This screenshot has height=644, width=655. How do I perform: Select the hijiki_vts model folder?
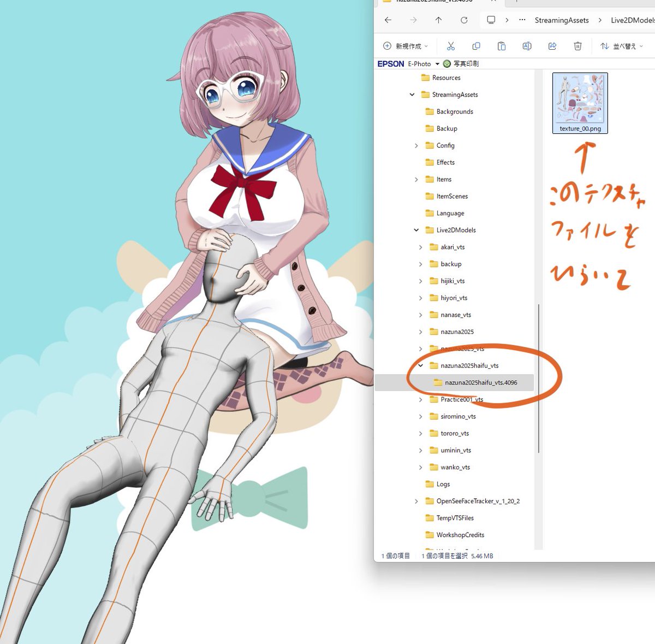point(447,281)
